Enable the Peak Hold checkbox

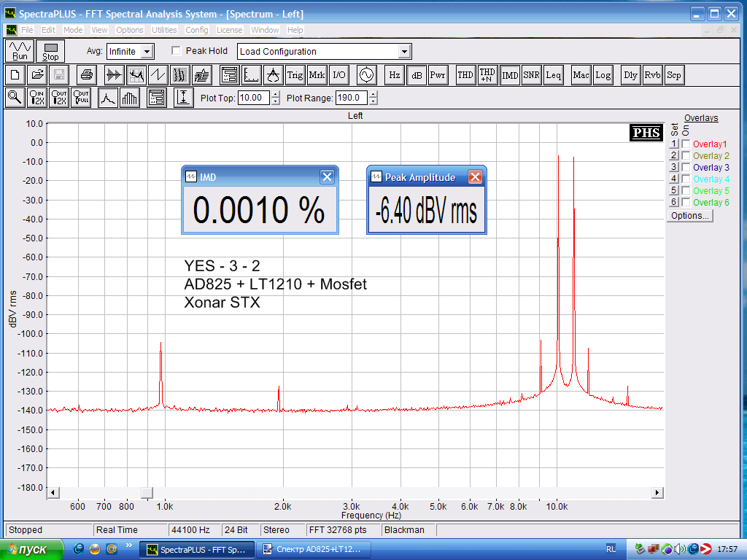pos(176,51)
